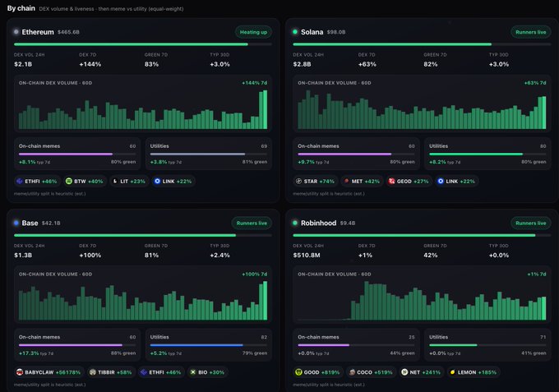Click the Runners live badge on Solana
The height and width of the screenshot is (392, 559).
531,32
